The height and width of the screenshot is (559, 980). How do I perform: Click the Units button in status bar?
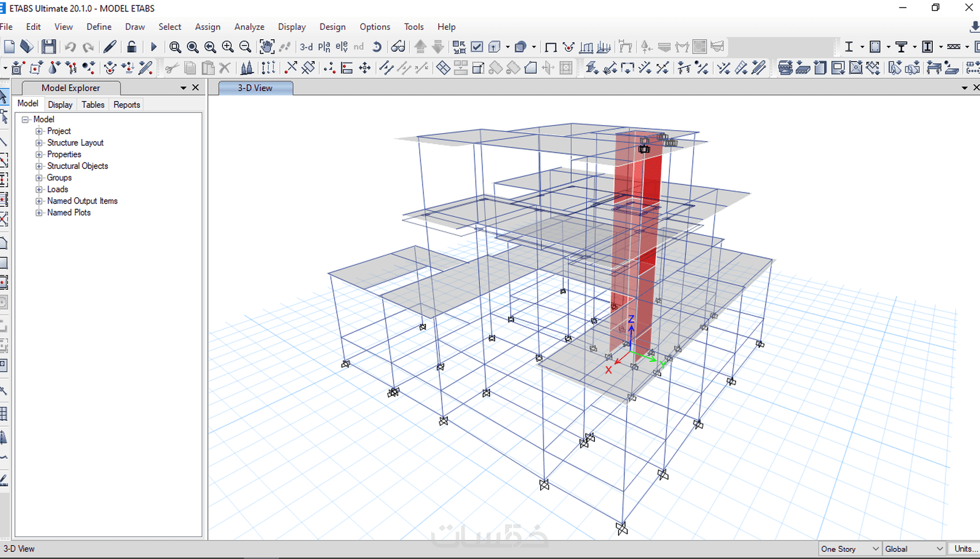964,549
